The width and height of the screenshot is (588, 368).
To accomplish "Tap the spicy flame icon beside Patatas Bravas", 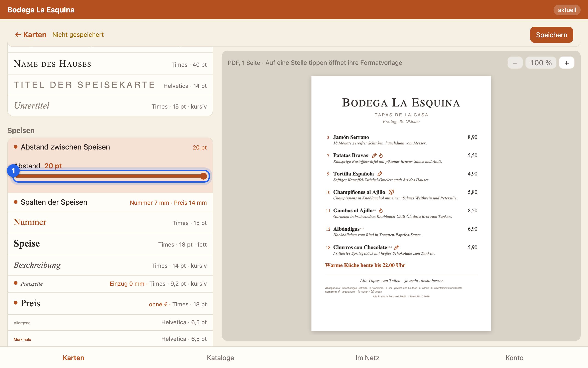I will pyautogui.click(x=381, y=155).
